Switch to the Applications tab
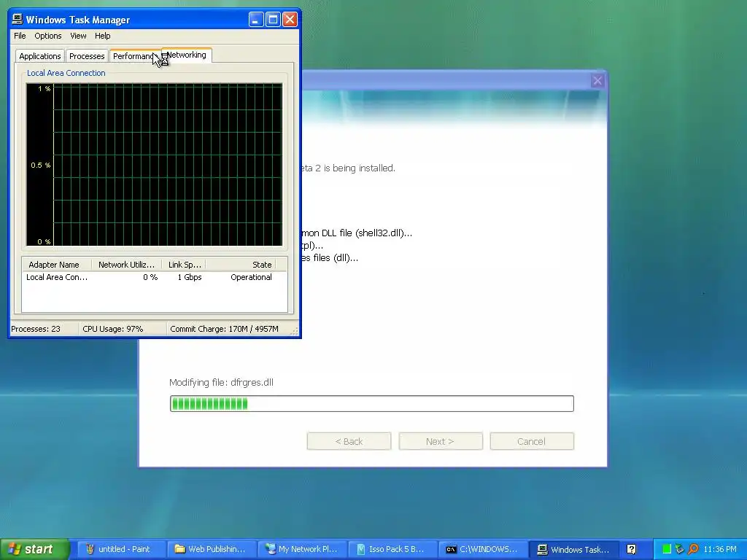Image resolution: width=747 pixels, height=560 pixels. click(x=40, y=56)
